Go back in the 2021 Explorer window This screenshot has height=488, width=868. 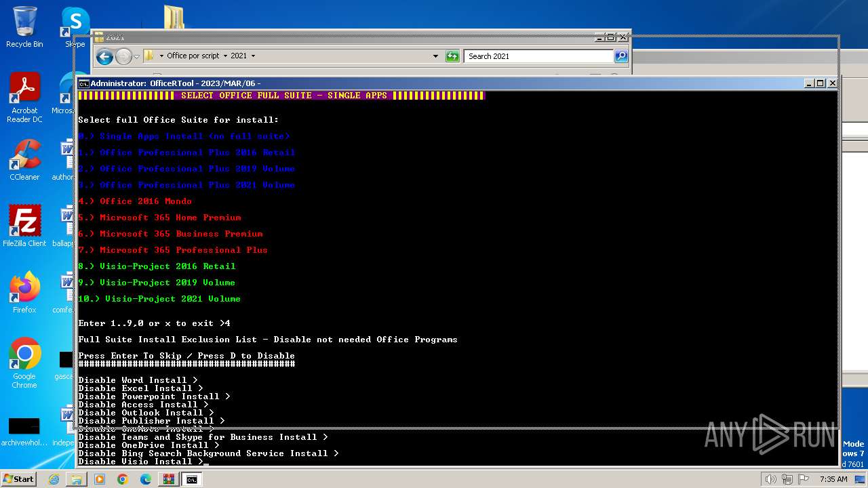(x=104, y=56)
